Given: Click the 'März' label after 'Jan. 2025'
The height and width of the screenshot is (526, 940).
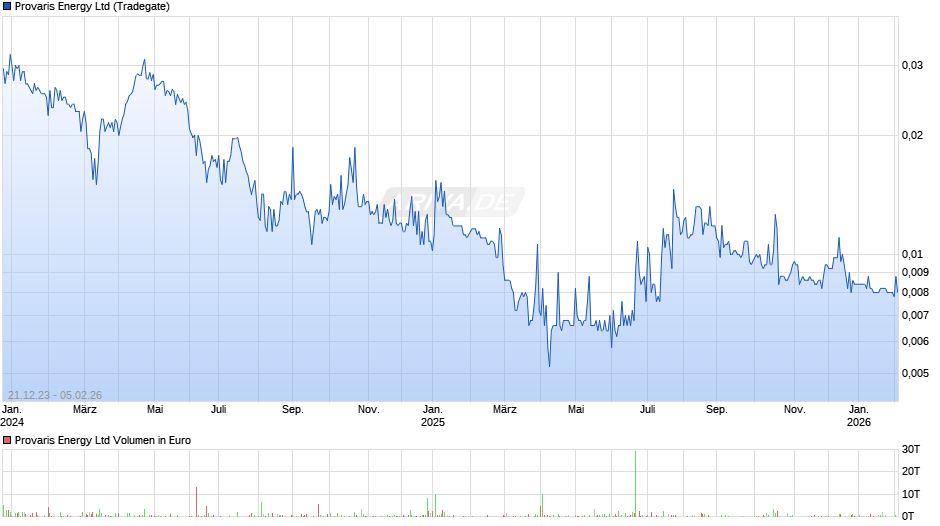Looking at the screenshot, I should (x=505, y=410).
